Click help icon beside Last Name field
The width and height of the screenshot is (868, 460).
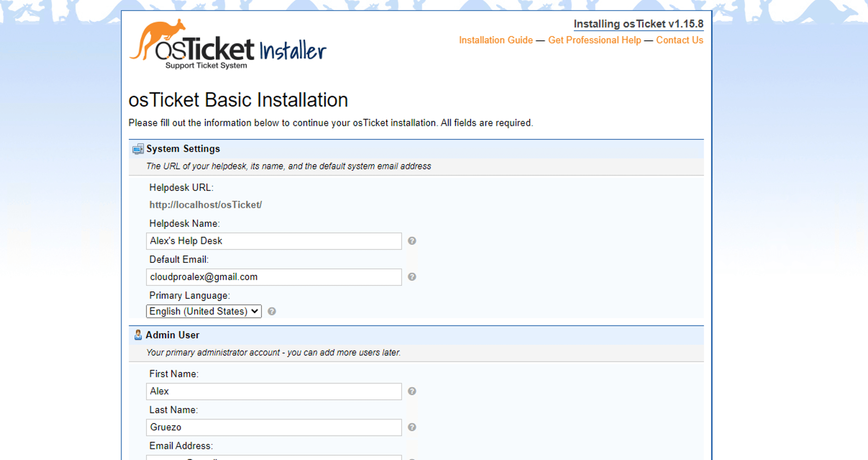point(412,427)
